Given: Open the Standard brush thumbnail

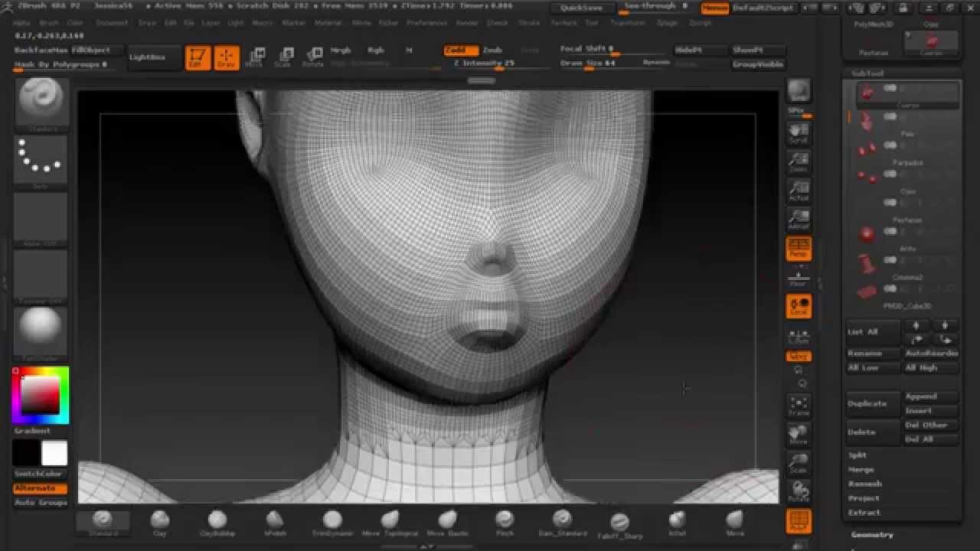Looking at the screenshot, I should click(41, 105).
